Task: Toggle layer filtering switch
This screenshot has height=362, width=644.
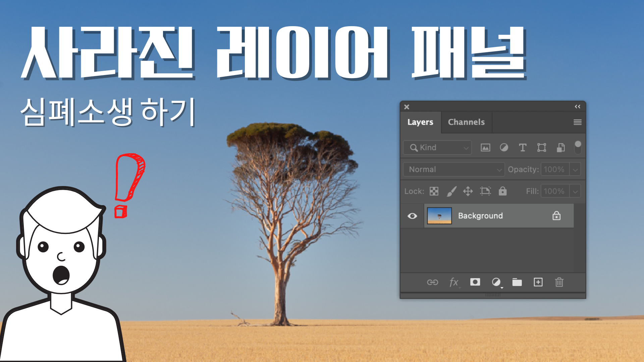Action: tap(578, 147)
